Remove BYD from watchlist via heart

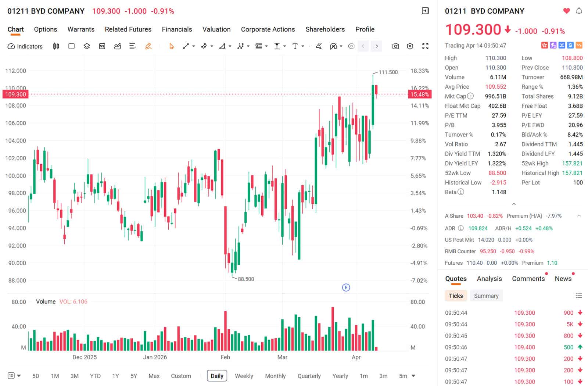566,11
